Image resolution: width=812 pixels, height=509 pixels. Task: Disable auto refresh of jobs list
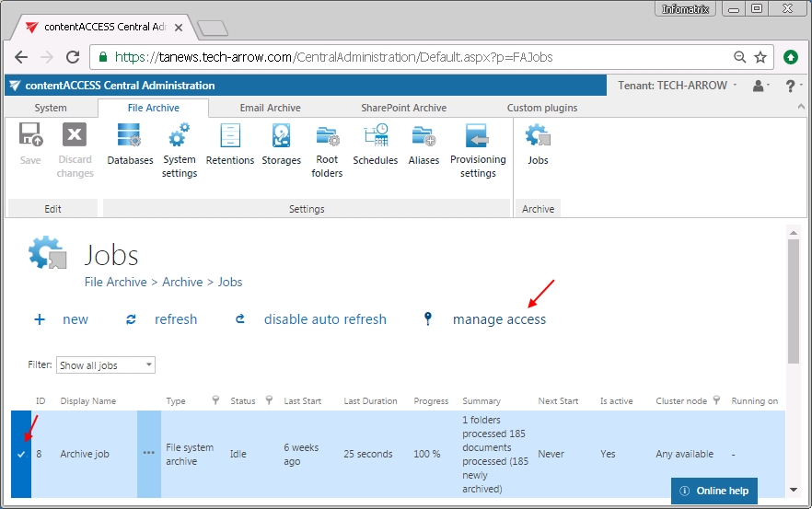tap(324, 319)
